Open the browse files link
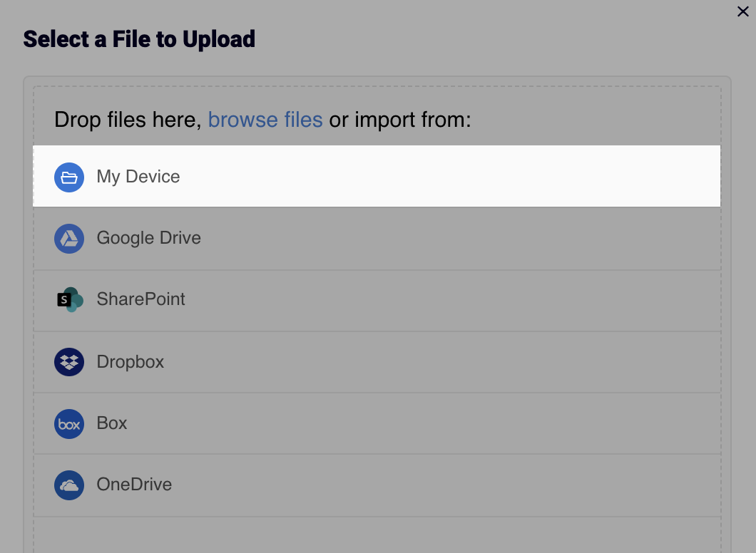This screenshot has height=553, width=756. (265, 120)
